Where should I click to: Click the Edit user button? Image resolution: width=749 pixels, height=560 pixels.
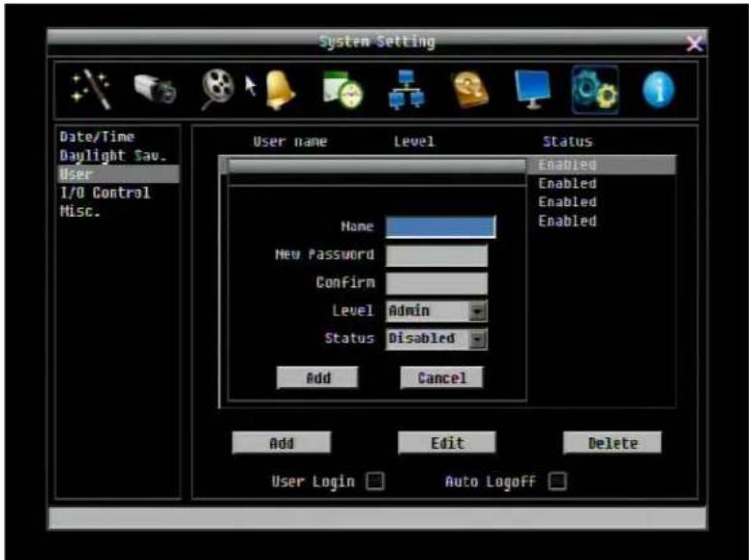[x=447, y=443]
